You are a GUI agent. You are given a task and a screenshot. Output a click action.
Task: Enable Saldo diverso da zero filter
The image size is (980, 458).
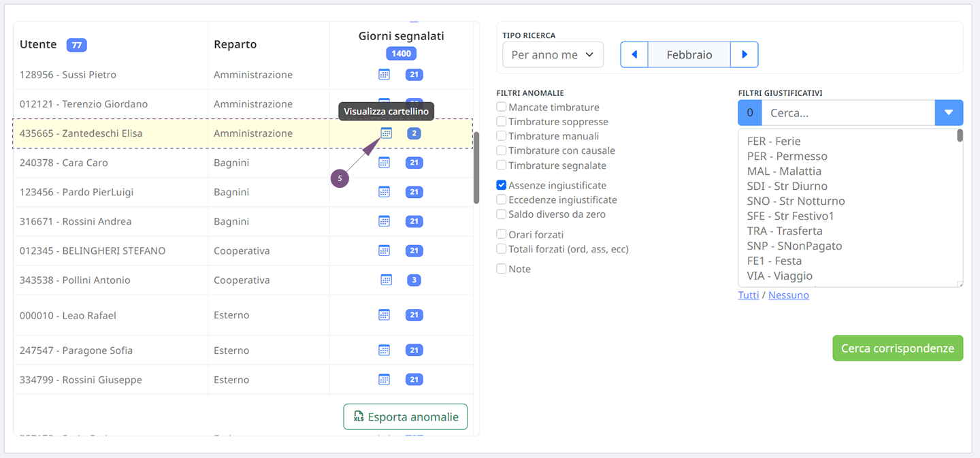click(x=502, y=214)
